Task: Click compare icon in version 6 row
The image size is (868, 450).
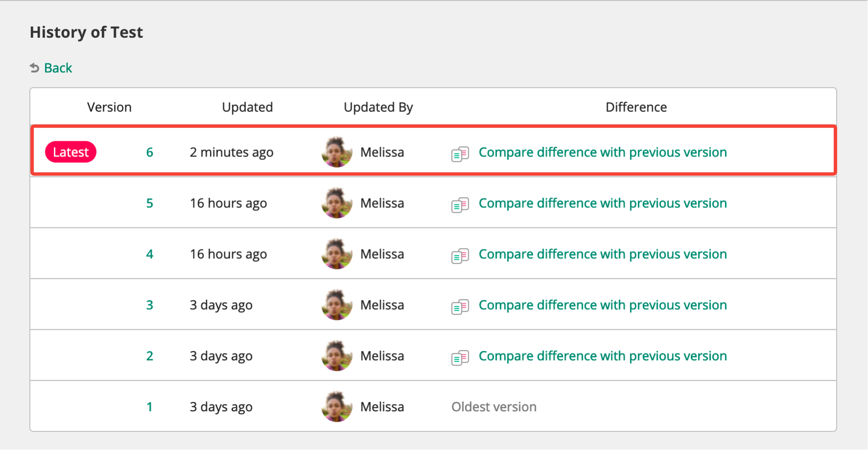Action: tap(460, 154)
